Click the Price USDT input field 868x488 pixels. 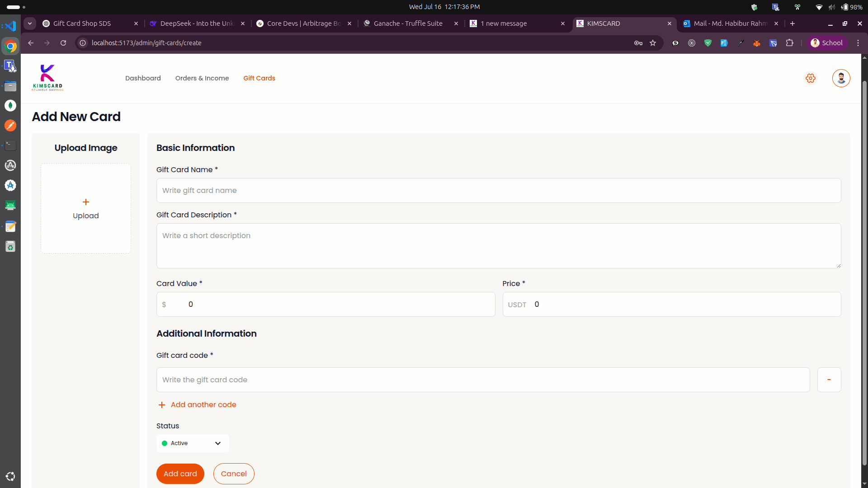pyautogui.click(x=683, y=305)
